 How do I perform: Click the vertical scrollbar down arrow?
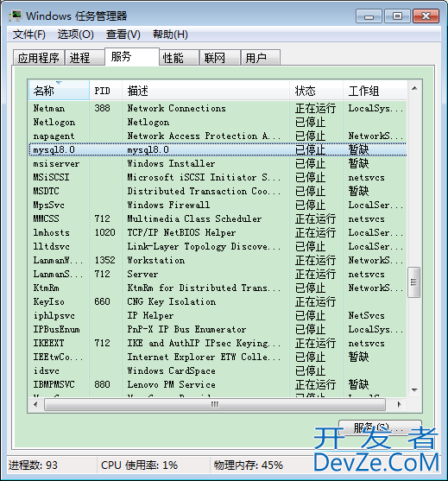point(414,389)
